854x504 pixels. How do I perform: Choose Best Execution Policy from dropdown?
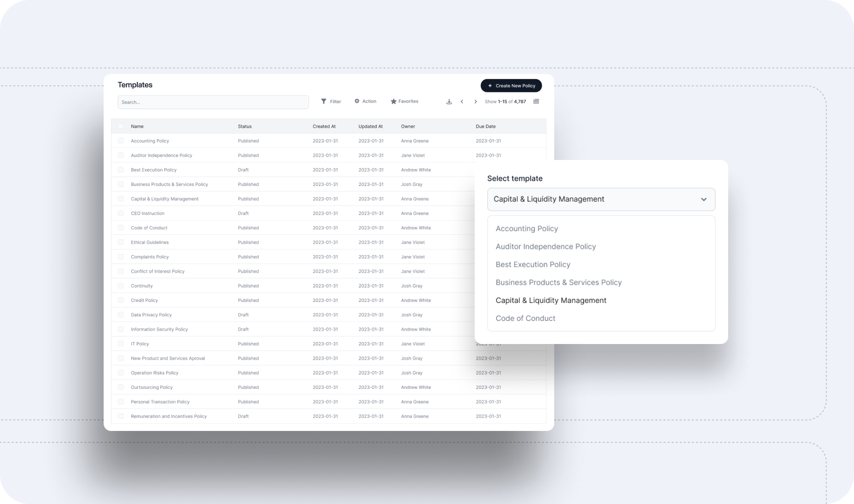(x=533, y=264)
